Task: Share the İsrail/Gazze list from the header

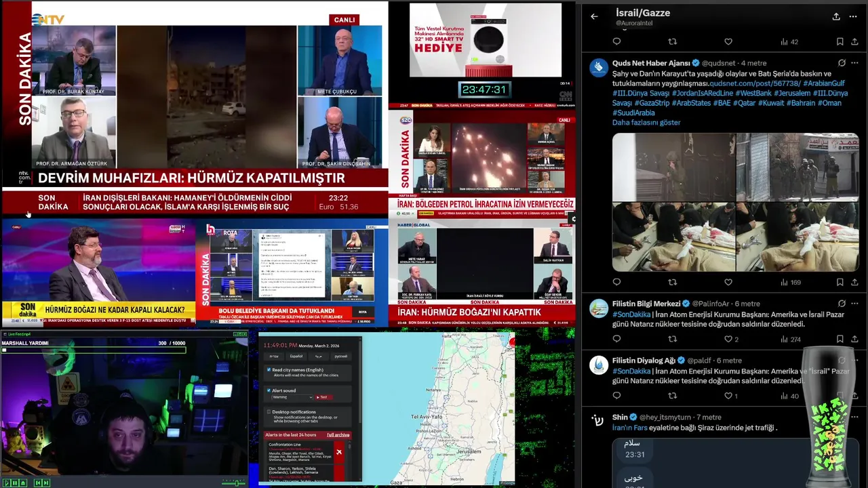Action: [x=836, y=16]
